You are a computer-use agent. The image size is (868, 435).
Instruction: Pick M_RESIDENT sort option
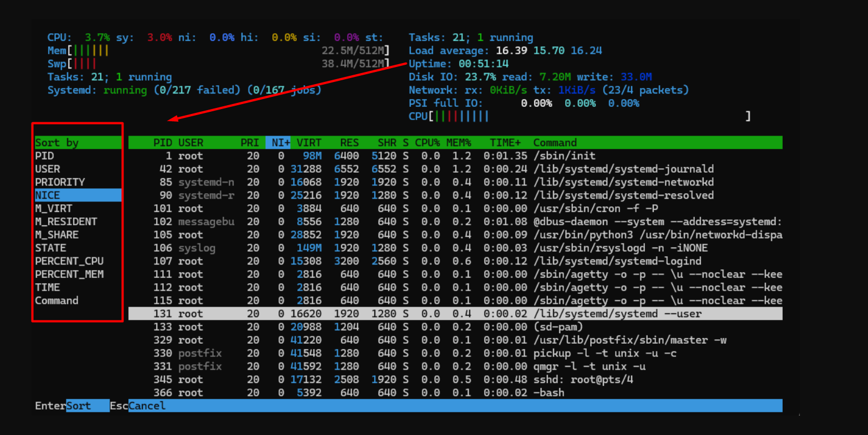pos(66,222)
